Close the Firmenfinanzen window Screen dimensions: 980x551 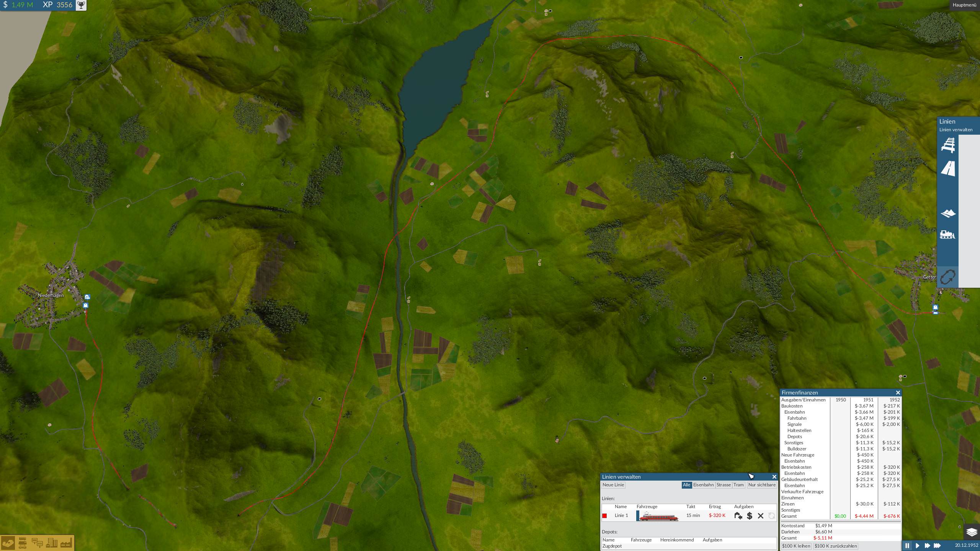tap(898, 393)
